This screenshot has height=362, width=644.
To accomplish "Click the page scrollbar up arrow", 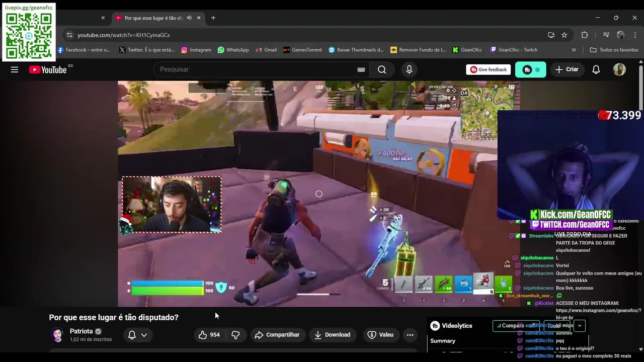I will [x=640, y=62].
